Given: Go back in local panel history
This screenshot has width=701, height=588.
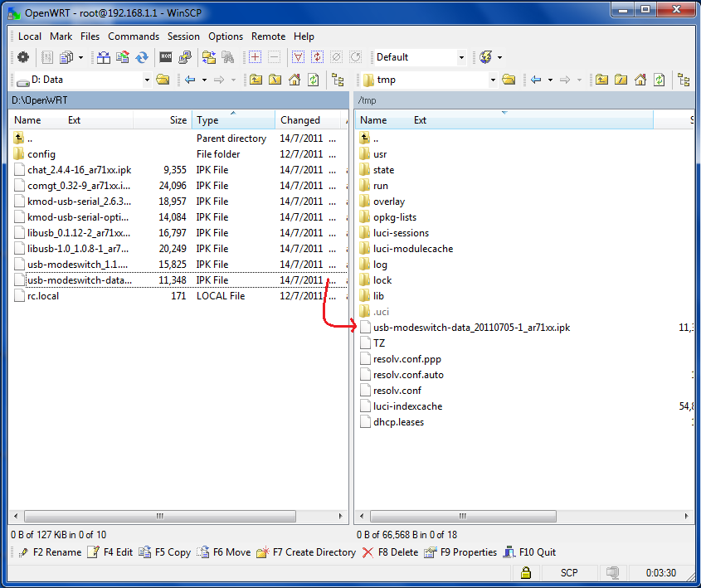Looking at the screenshot, I should pyautogui.click(x=191, y=80).
